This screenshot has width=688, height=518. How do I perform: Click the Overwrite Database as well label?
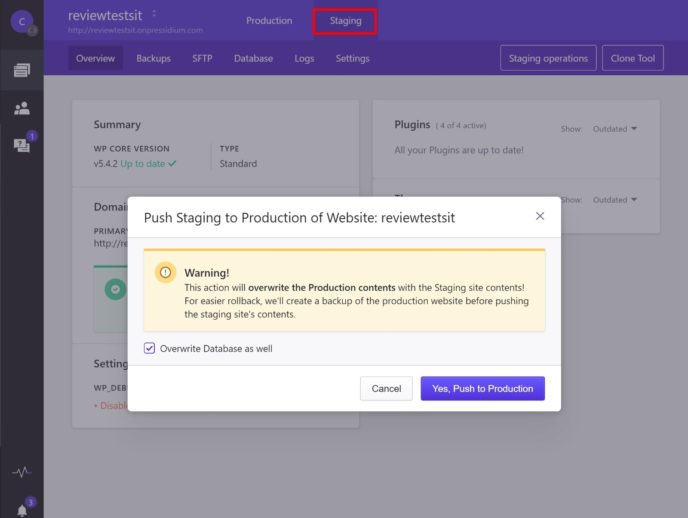216,349
